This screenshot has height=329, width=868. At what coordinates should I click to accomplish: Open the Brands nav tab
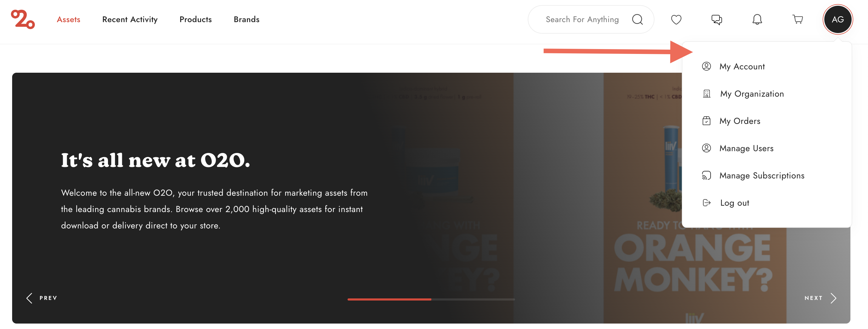[246, 19]
